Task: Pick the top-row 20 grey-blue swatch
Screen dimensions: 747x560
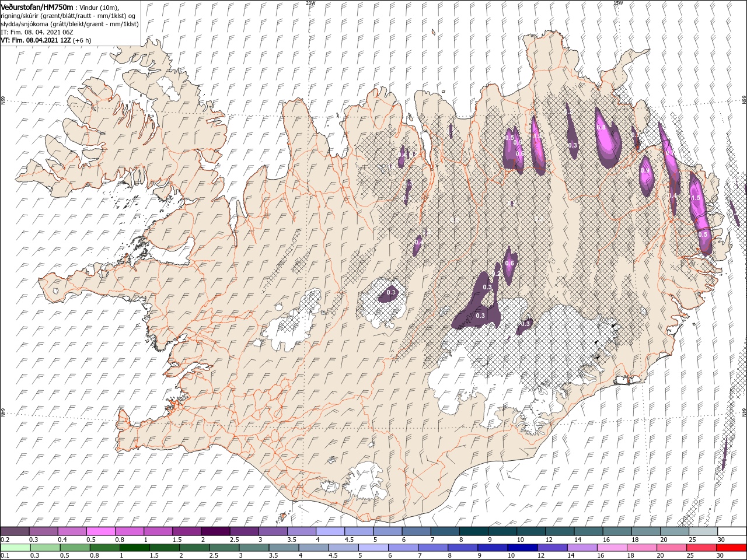Action: coord(675,531)
